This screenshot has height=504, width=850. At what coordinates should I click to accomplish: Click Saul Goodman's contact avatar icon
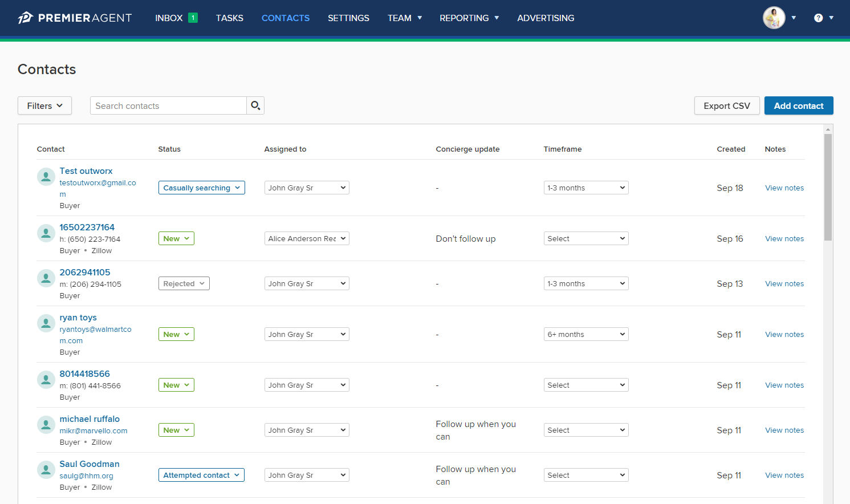point(46,470)
